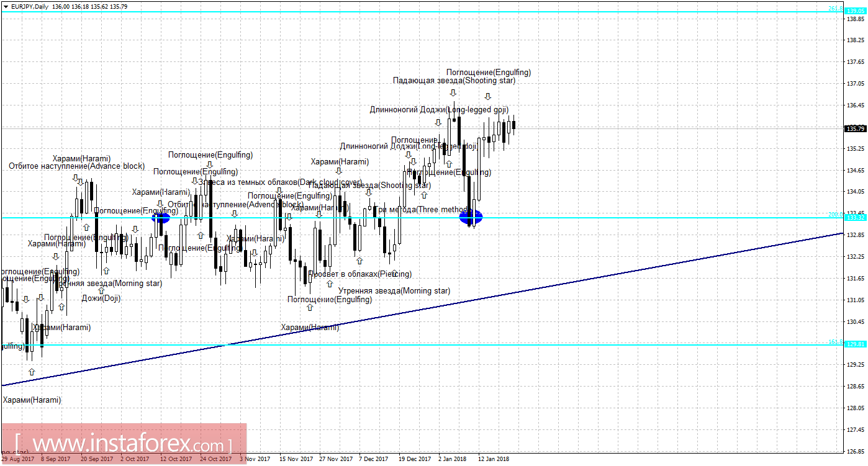Click the blue ellipse marker on the chart
The image size is (868, 466).
tap(472, 218)
